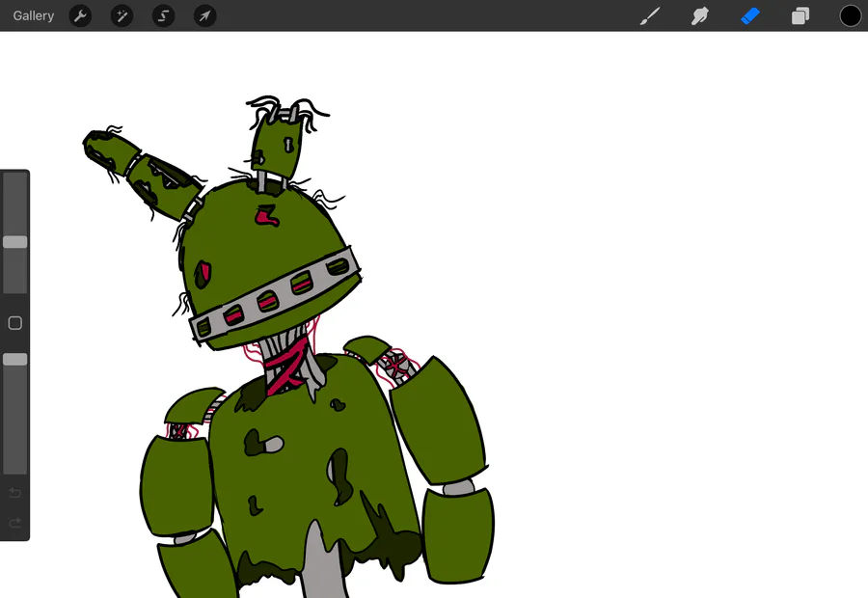The width and height of the screenshot is (868, 598).
Task: Open the black color picker circle
Action: 851,16
